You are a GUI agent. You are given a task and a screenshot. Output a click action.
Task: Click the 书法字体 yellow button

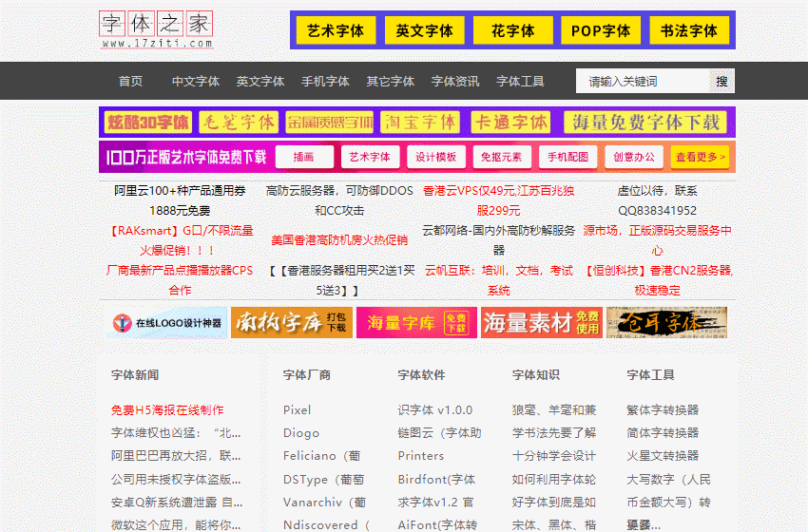coord(689,30)
